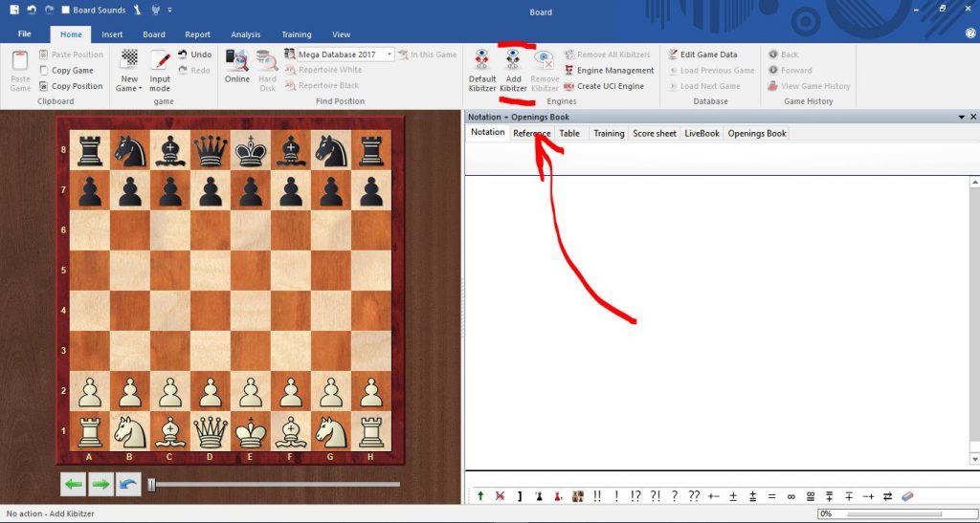This screenshot has height=523, width=980.
Task: Open Engine Management
Action: (609, 71)
